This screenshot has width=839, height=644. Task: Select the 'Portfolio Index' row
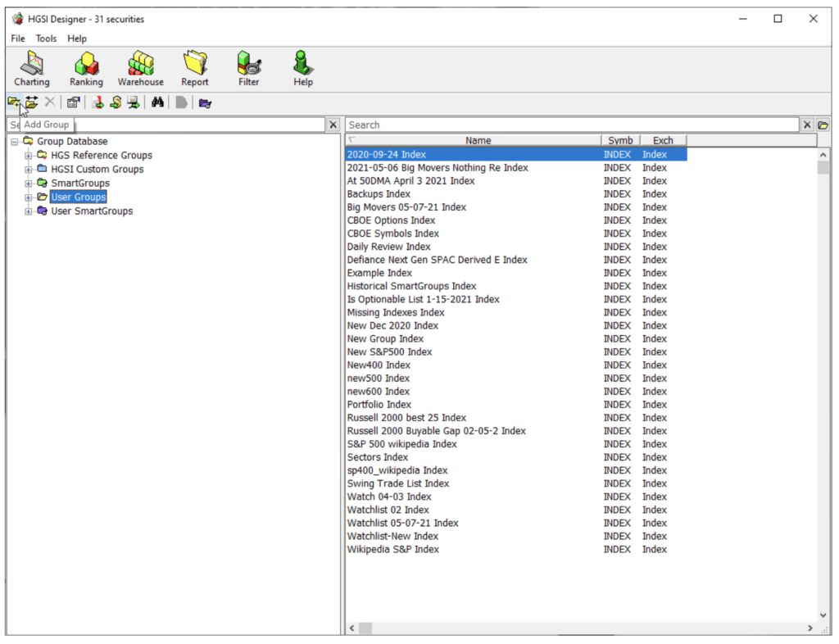(x=516, y=405)
